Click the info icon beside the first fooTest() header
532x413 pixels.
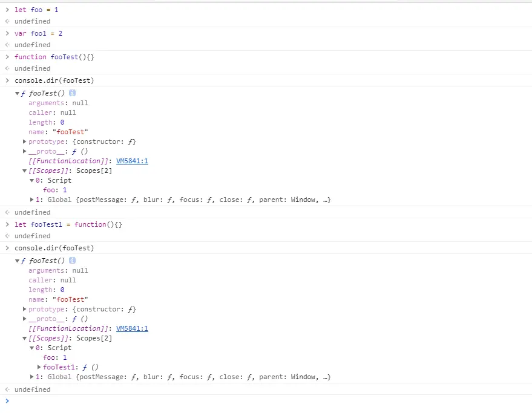(72, 93)
